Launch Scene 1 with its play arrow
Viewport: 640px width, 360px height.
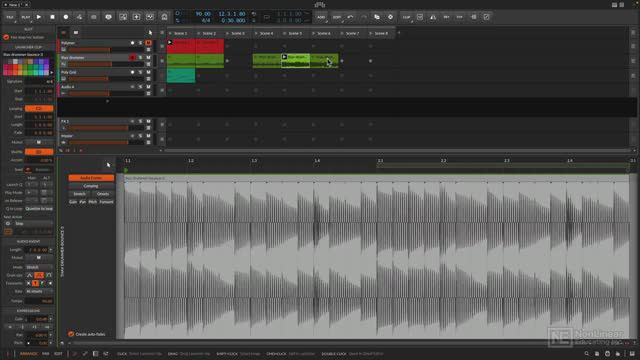[x=170, y=33]
